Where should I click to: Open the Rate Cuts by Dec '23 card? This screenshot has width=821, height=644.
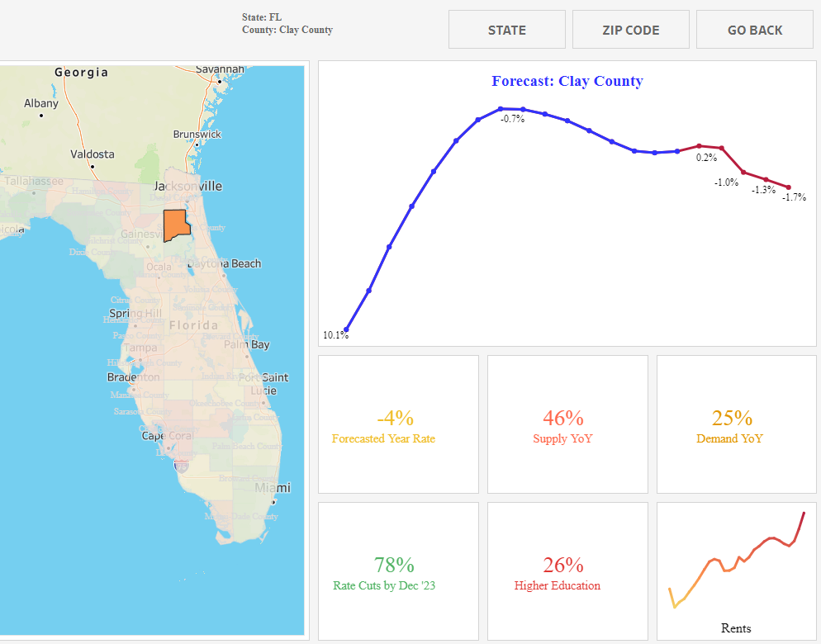point(398,571)
